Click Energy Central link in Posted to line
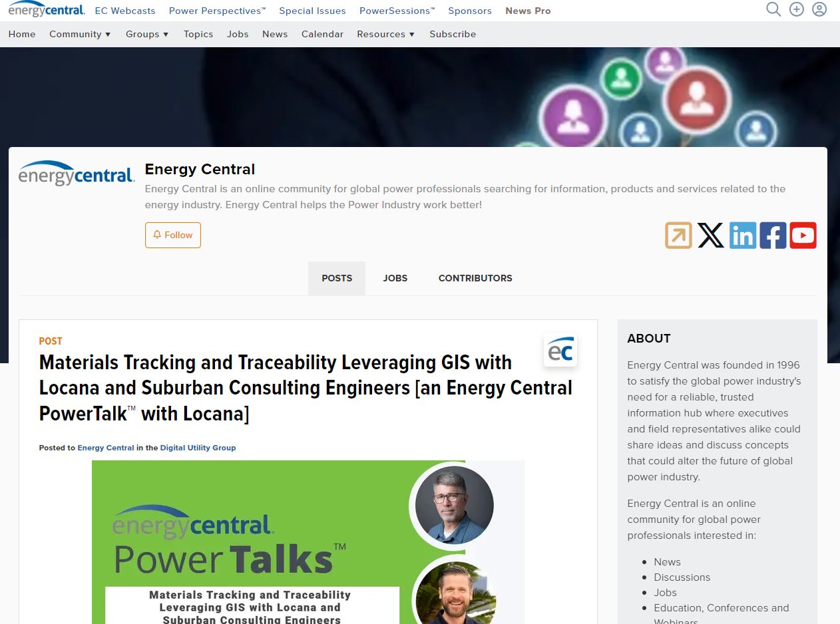The height and width of the screenshot is (624, 840). click(x=106, y=448)
